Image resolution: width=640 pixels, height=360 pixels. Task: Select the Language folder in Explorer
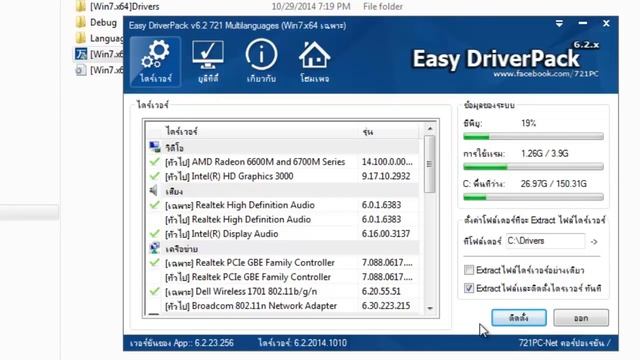(100, 38)
